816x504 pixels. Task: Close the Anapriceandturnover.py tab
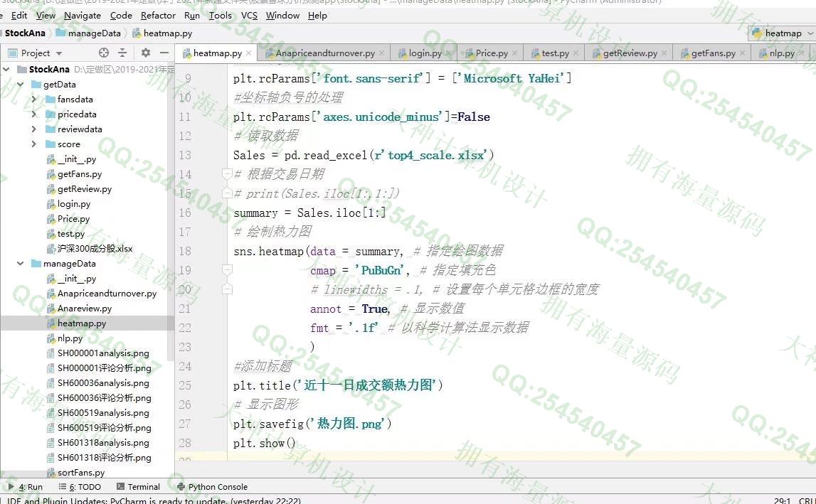[x=382, y=53]
